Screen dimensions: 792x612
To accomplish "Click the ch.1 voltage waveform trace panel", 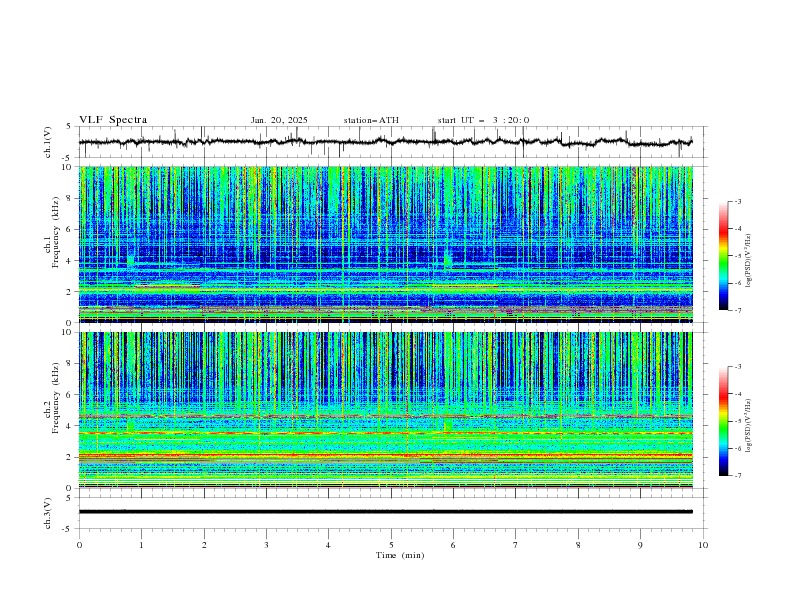I will point(393,142).
